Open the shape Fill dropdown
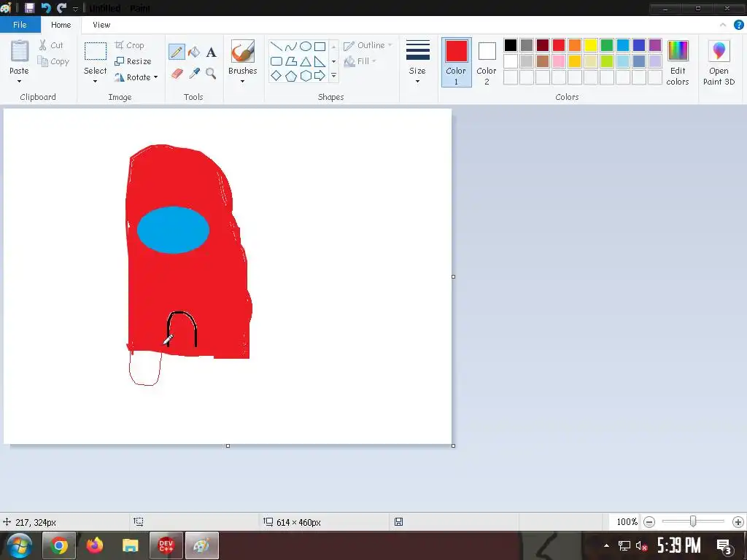 [x=360, y=61]
